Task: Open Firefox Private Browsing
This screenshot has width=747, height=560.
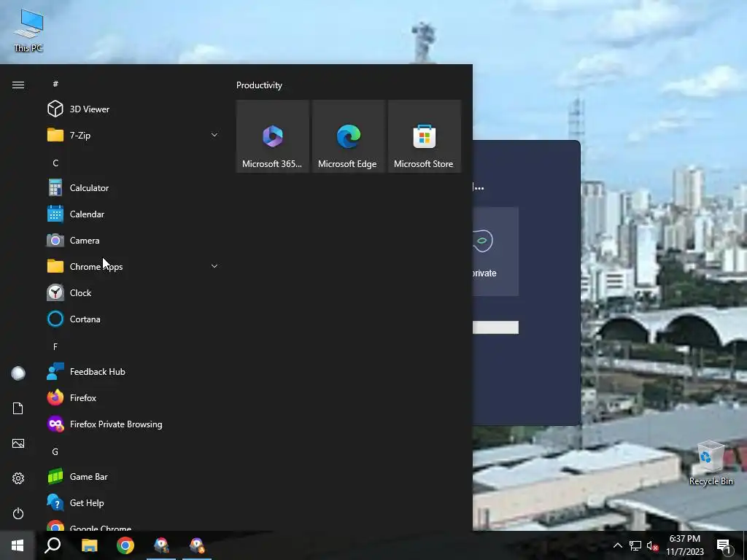Action: click(x=133, y=424)
